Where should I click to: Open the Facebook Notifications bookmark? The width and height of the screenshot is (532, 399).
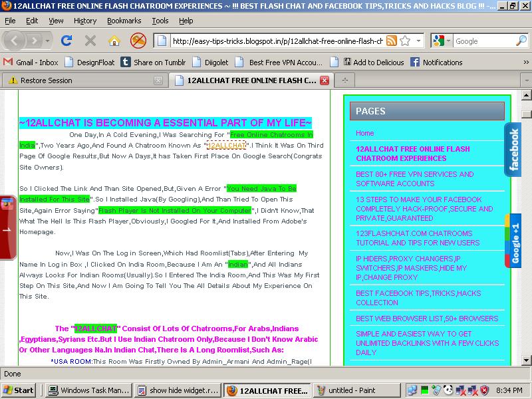tap(436, 63)
